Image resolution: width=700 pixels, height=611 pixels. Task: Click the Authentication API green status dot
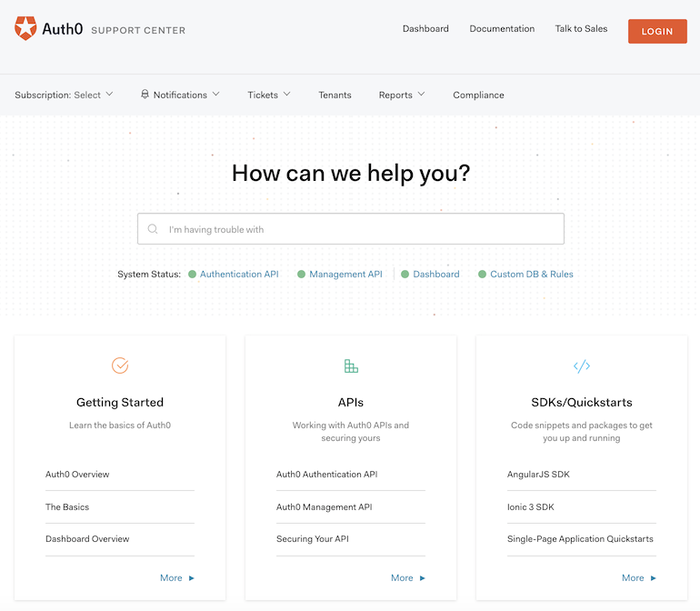(193, 275)
